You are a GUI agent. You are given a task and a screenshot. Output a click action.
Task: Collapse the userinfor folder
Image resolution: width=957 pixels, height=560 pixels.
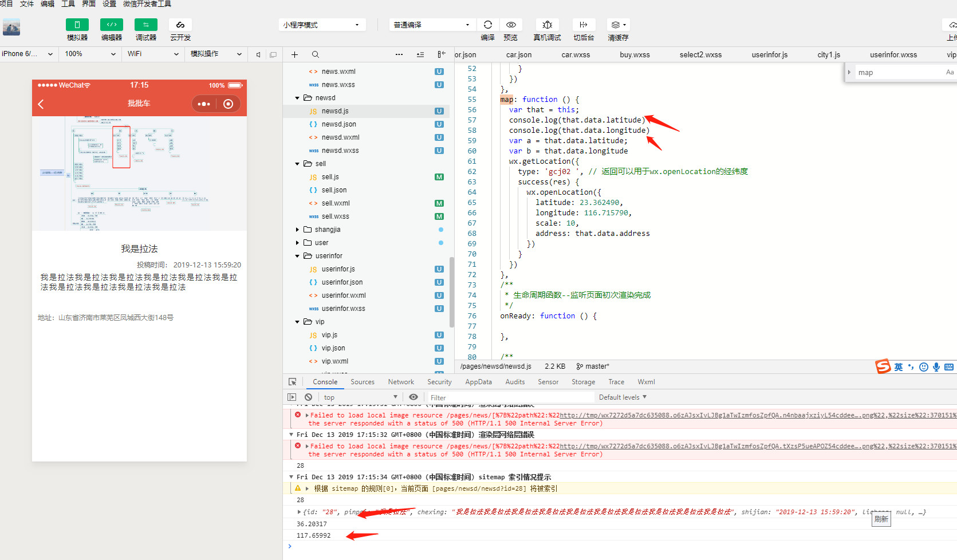click(x=297, y=256)
